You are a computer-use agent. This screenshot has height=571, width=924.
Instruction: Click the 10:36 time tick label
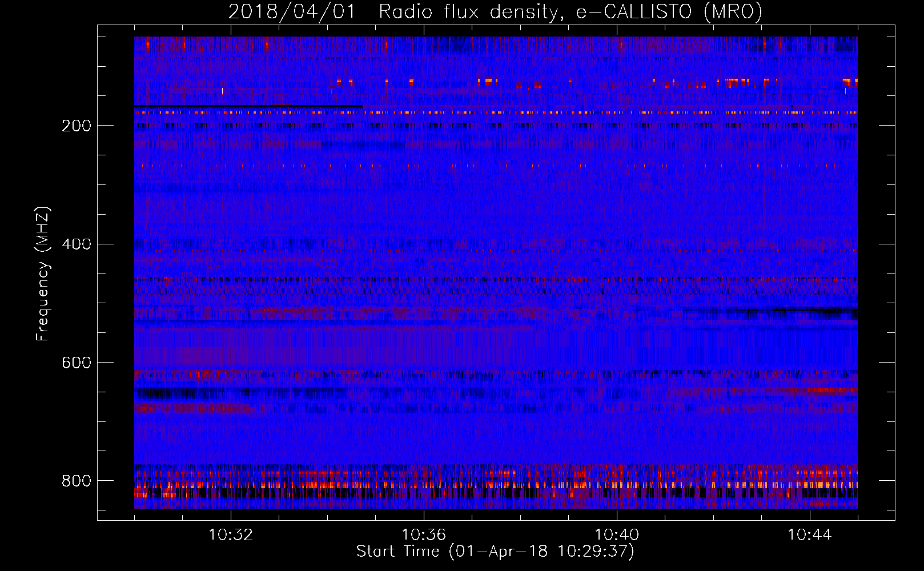(424, 535)
